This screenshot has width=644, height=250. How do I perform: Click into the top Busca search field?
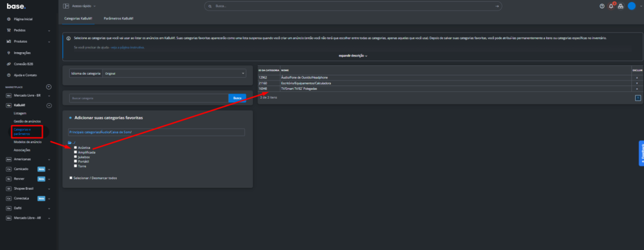(x=353, y=6)
